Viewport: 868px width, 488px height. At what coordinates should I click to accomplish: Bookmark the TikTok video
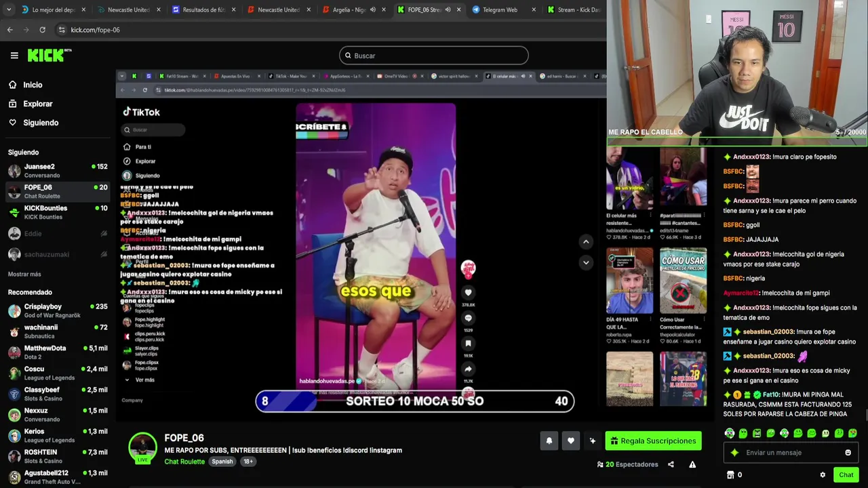(x=468, y=344)
